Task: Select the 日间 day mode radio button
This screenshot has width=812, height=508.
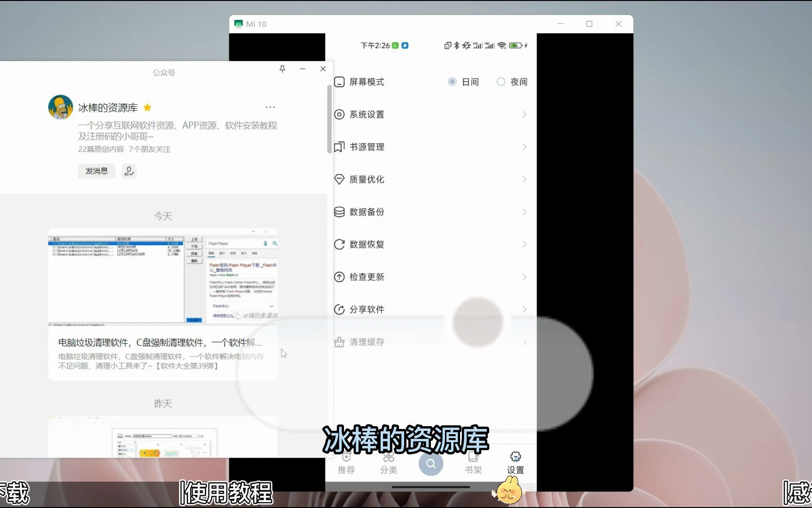Action: (x=452, y=82)
